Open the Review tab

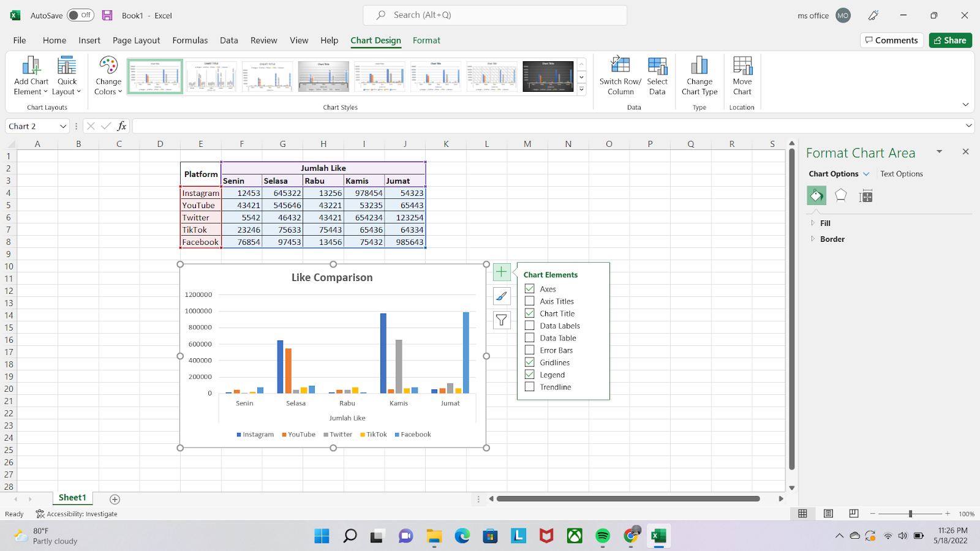pyautogui.click(x=263, y=40)
